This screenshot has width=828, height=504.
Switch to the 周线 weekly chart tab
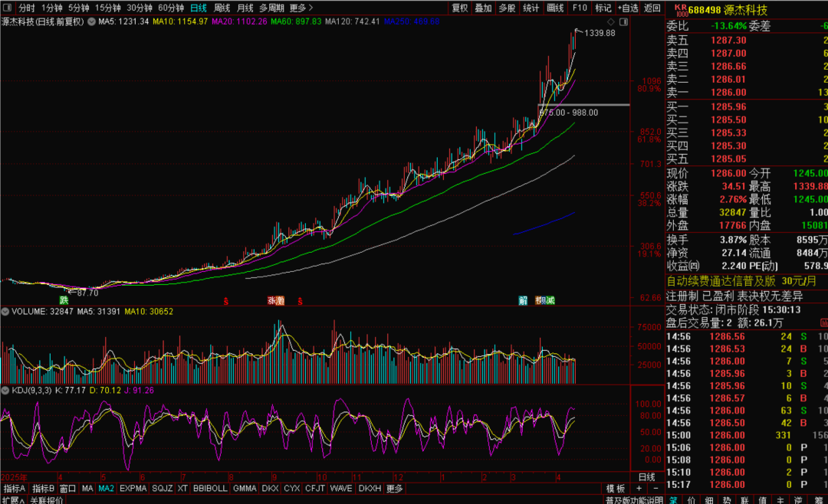pos(222,8)
